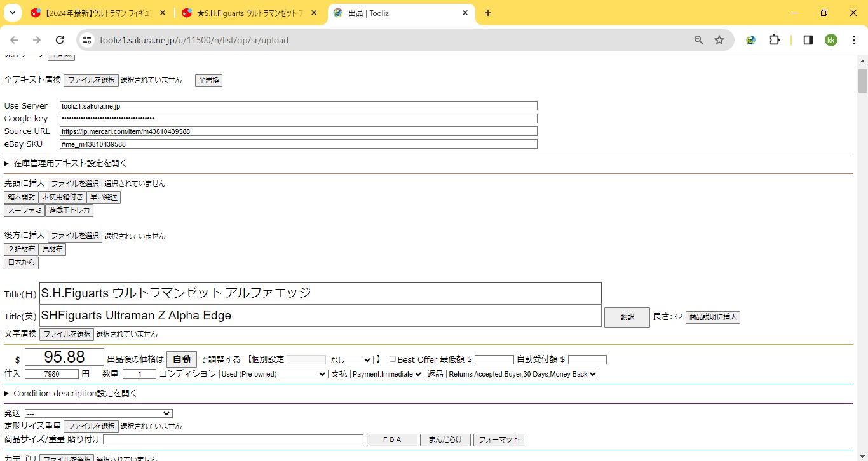Click the bookmark star icon
This screenshot has width=868, height=461.
719,40
